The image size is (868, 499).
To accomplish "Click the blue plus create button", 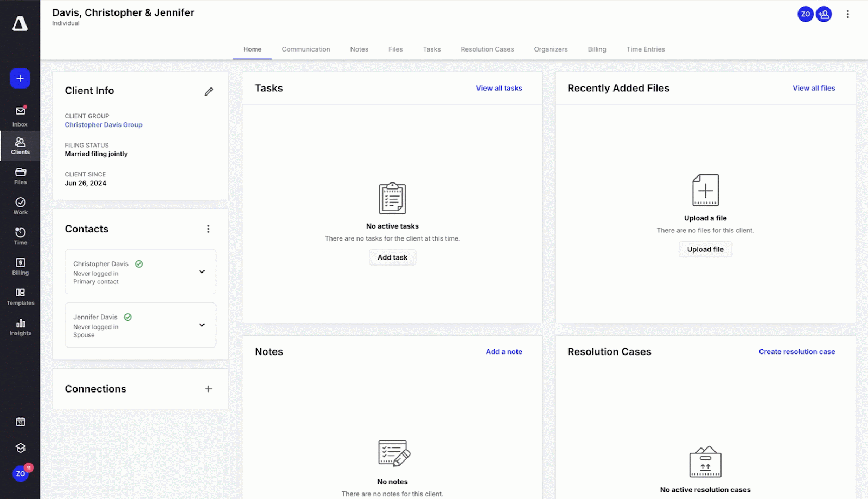I will pyautogui.click(x=20, y=79).
